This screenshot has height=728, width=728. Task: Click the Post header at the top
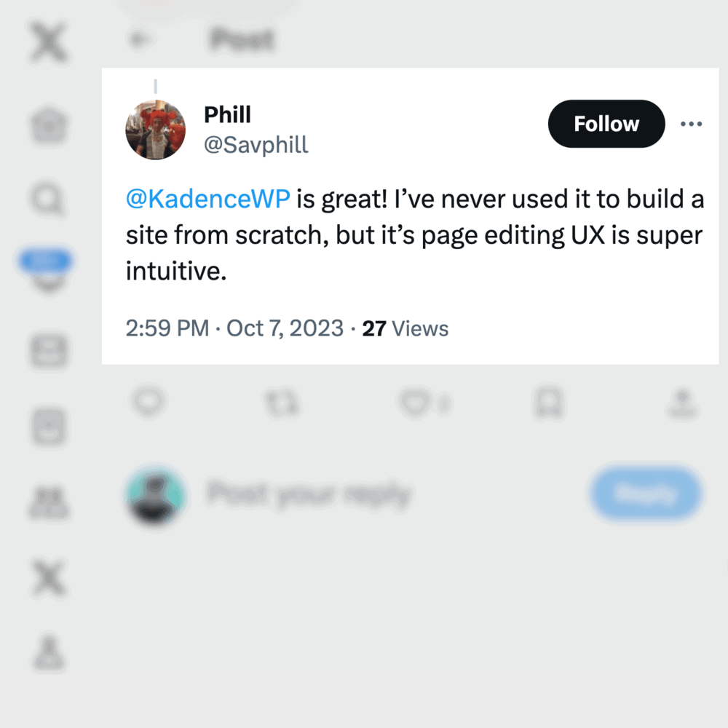(x=242, y=40)
